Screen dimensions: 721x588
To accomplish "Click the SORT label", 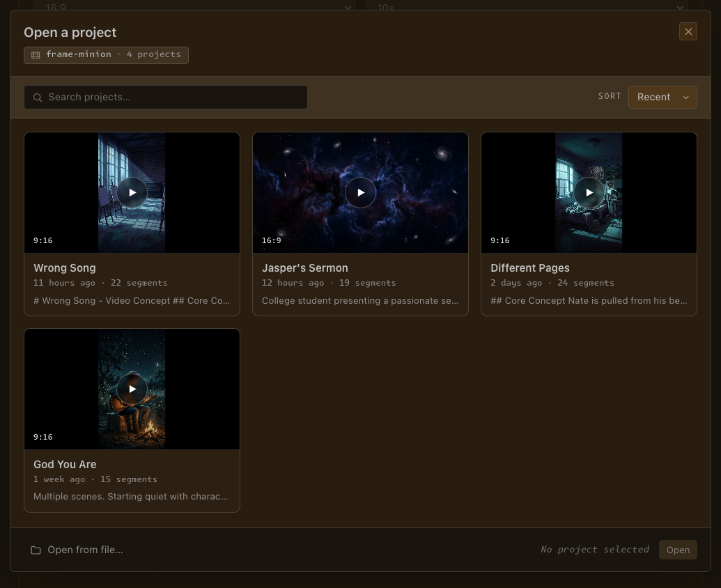I will click(x=610, y=96).
